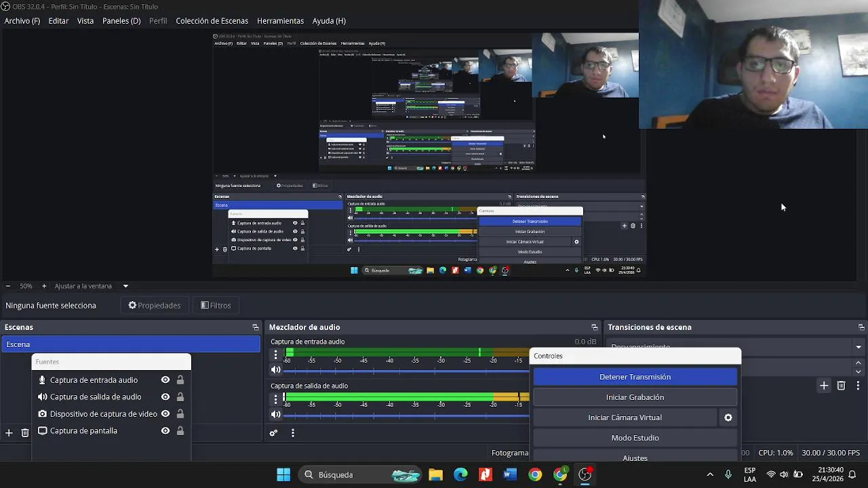The image size is (868, 488).
Task: Undock the Mezclador de audio panel
Action: (x=595, y=327)
